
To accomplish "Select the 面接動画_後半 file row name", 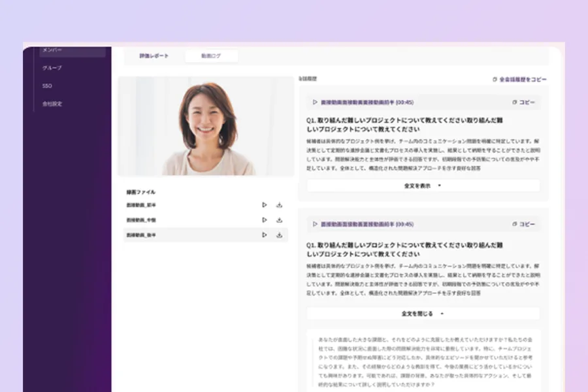I will (141, 235).
